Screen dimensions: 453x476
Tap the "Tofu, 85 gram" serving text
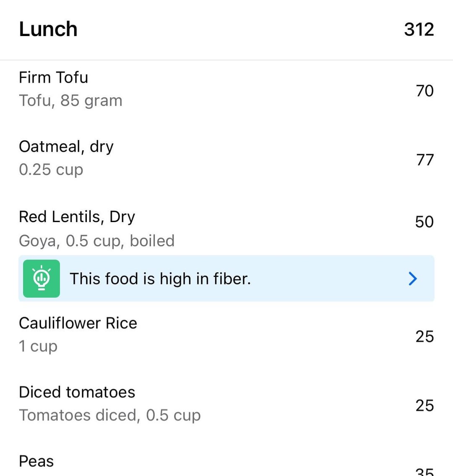[x=70, y=101]
